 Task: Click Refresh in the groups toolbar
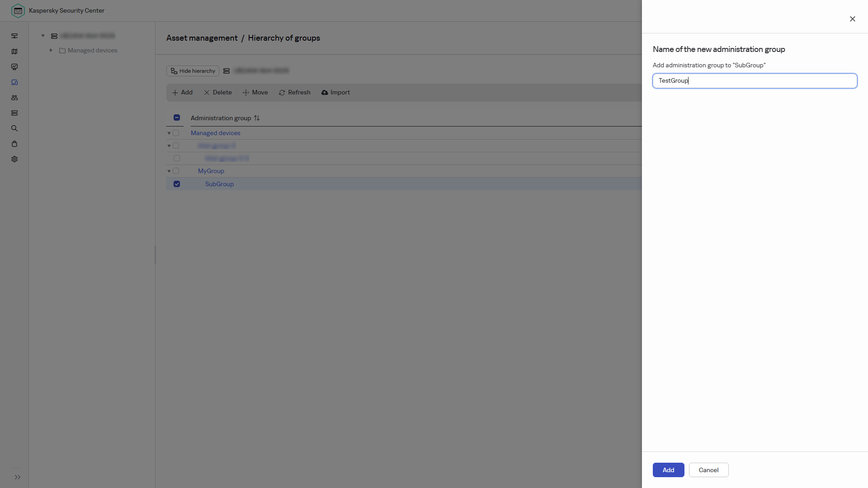(x=295, y=93)
